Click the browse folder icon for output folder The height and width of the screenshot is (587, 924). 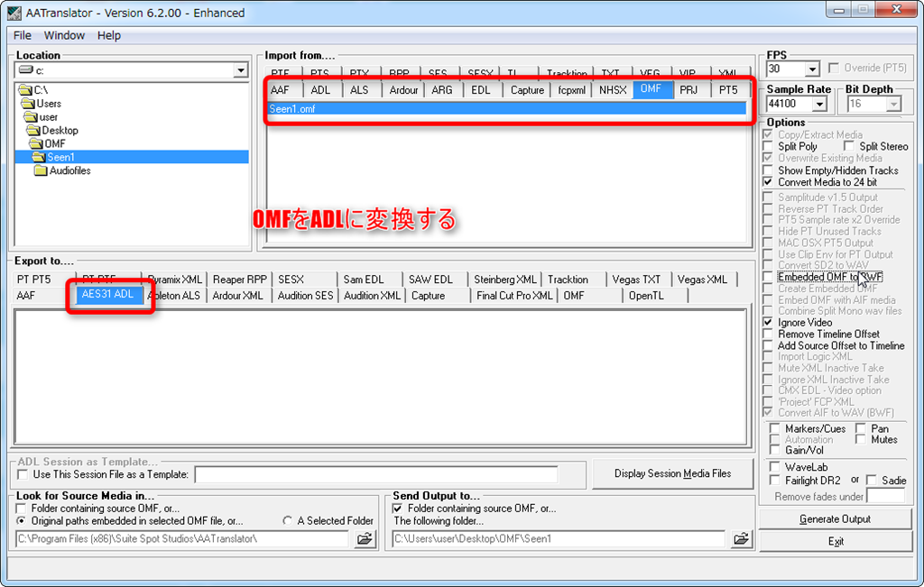click(x=742, y=538)
